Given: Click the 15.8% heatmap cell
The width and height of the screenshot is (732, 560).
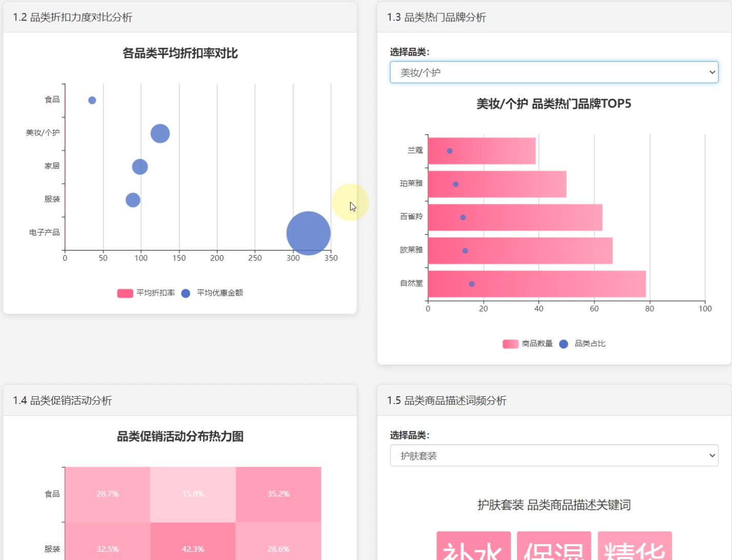Looking at the screenshot, I should pos(193,494).
